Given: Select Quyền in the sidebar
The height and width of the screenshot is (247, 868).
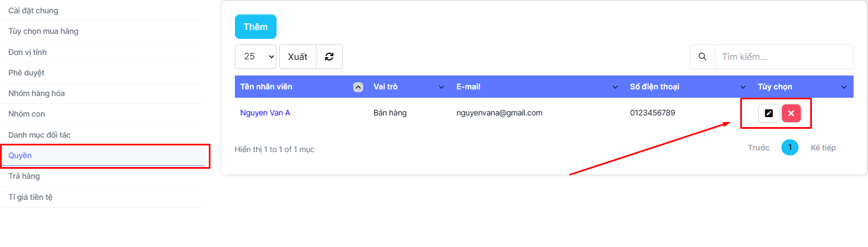Looking at the screenshot, I should pos(20,155).
